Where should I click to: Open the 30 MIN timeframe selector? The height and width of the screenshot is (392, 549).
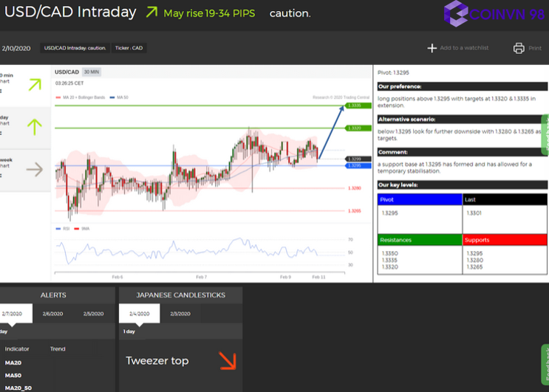(x=92, y=72)
